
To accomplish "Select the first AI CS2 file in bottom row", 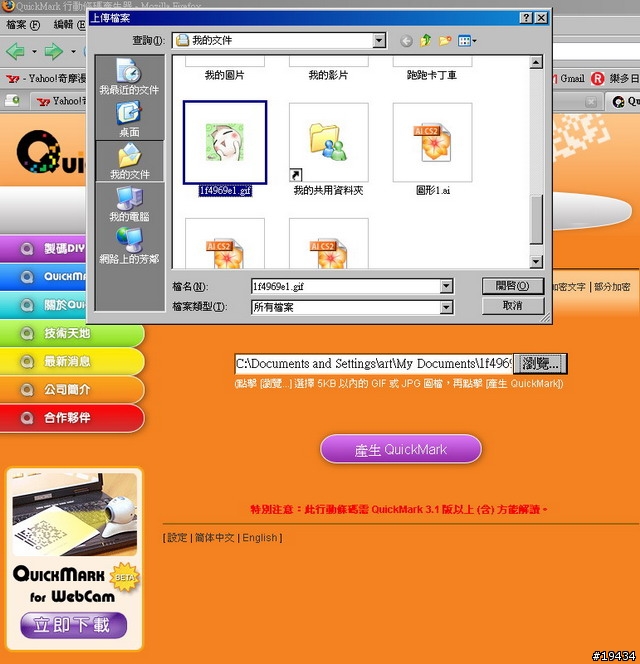I will point(225,243).
